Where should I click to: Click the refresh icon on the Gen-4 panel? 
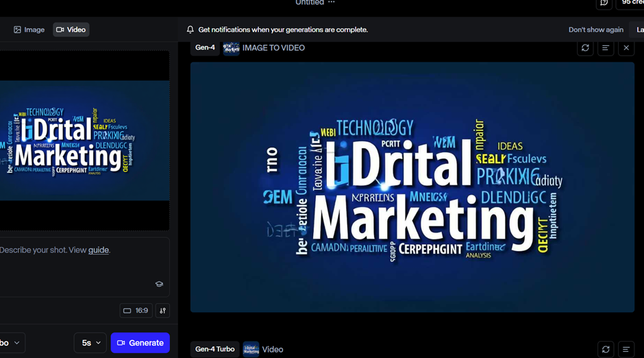point(585,48)
